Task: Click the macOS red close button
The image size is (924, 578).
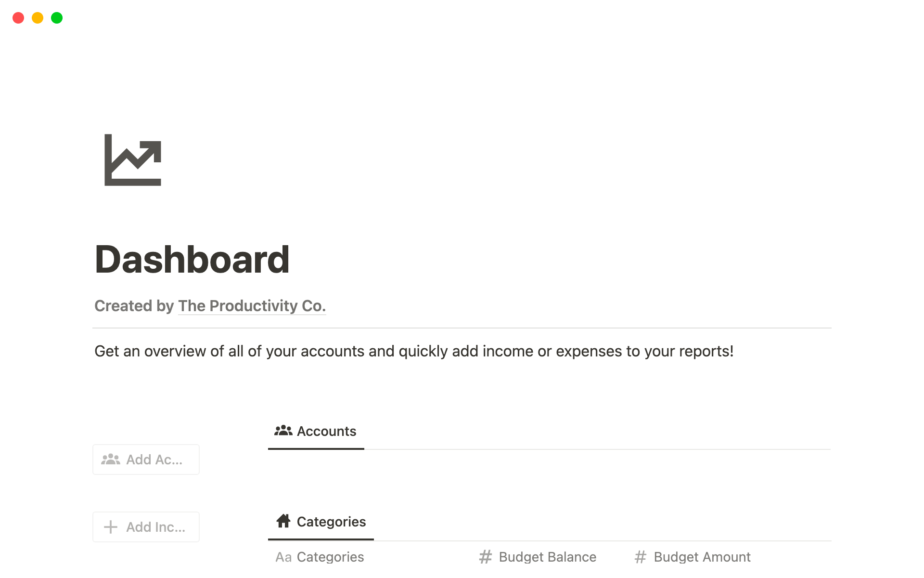Action: click(x=19, y=17)
